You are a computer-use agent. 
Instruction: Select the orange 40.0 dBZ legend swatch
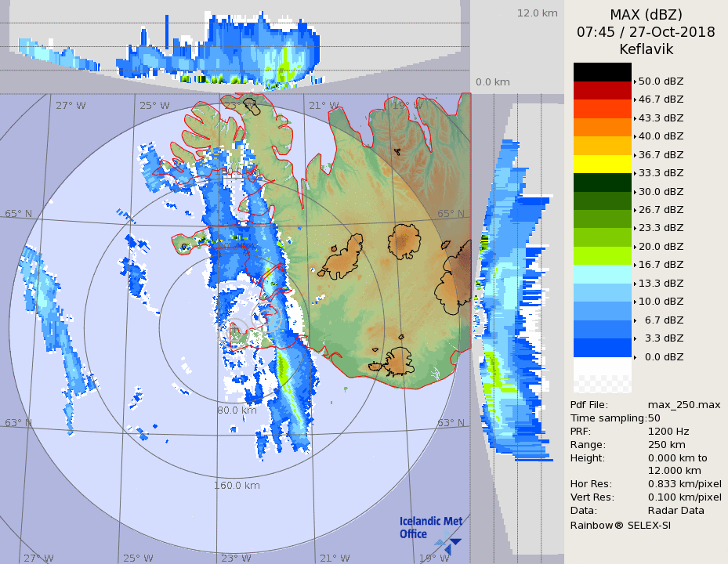602,127
